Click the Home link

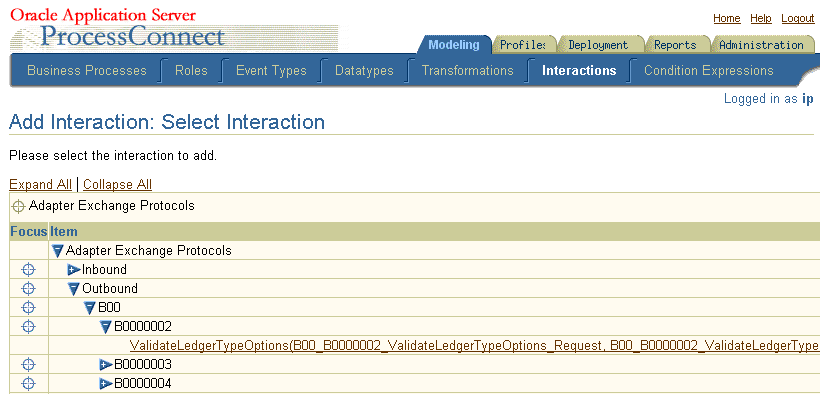pyautogui.click(x=727, y=19)
